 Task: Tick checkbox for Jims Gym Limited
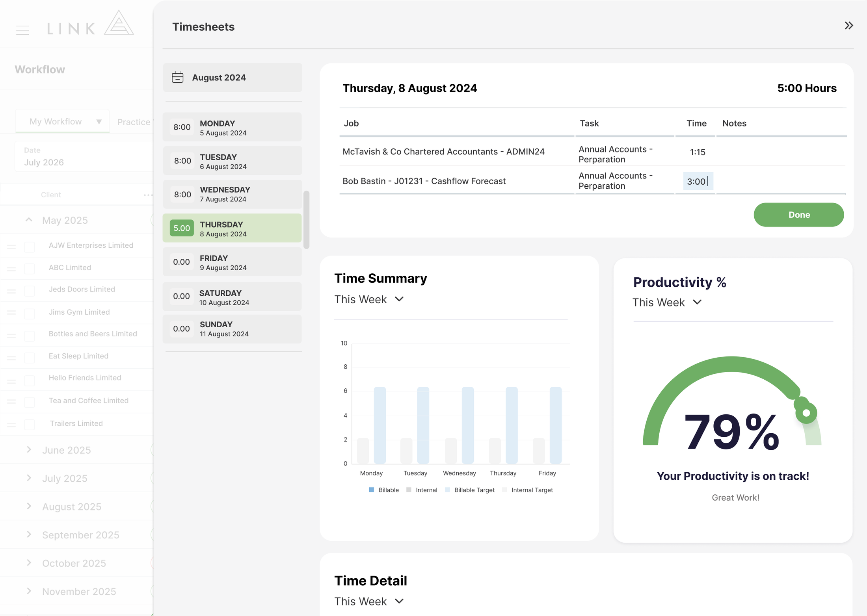pos(30,313)
